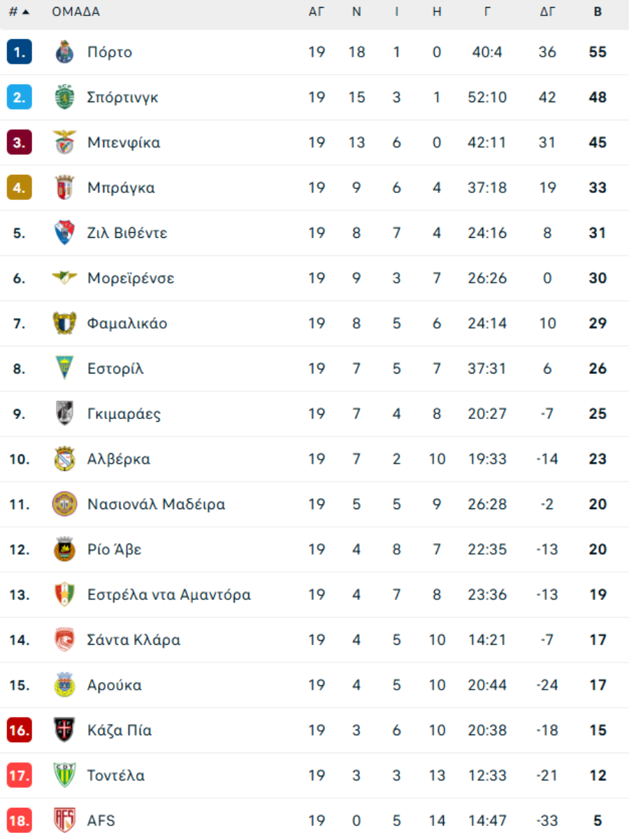Click the blue position 1 badge
Screen dimensions: 629x840
click(20, 52)
